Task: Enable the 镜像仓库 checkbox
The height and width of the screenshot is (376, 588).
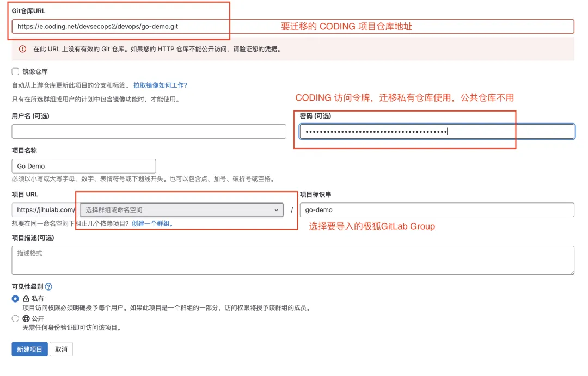Action: coord(15,71)
